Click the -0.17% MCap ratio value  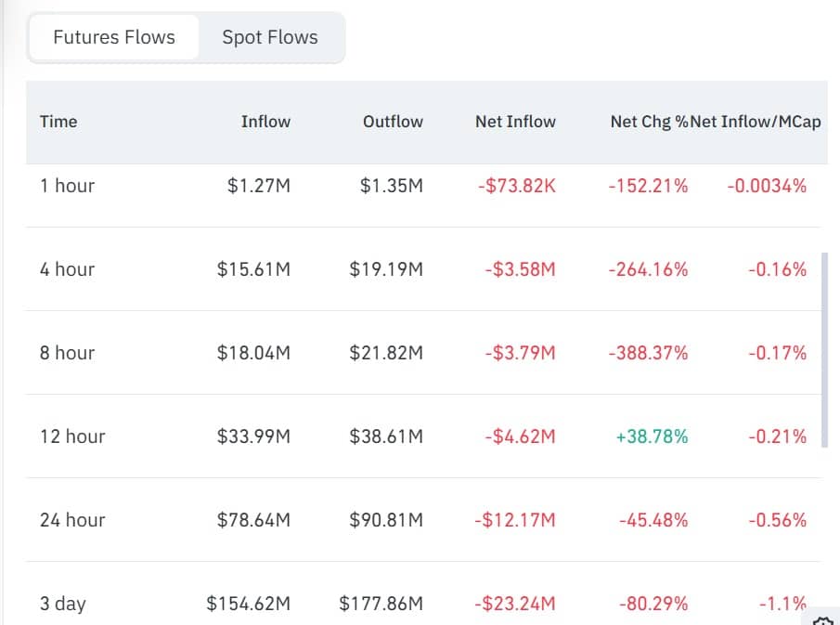[x=777, y=353]
